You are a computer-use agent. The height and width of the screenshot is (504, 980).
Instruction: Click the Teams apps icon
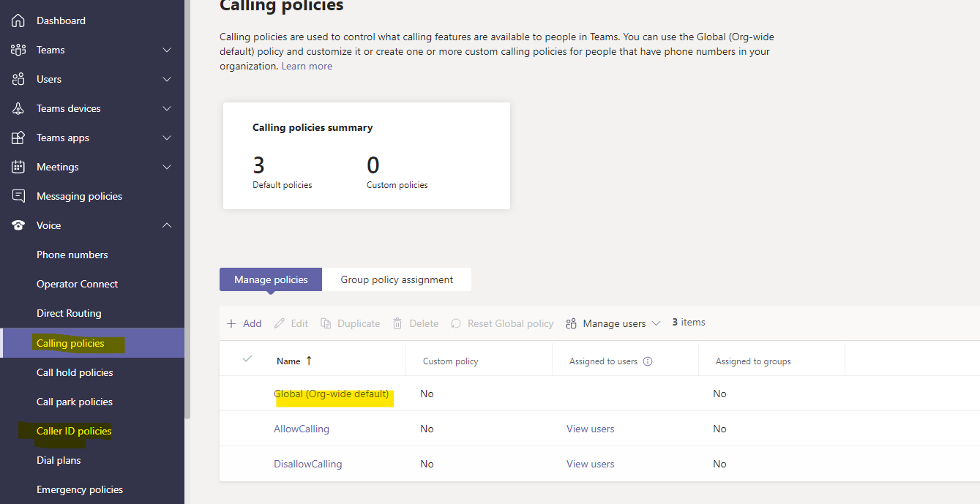[18, 138]
